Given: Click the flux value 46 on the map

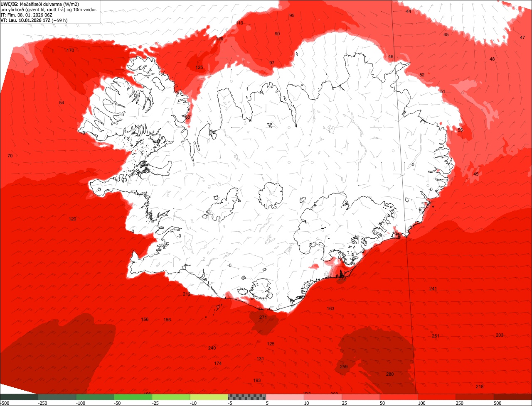Looking at the screenshot, I should pos(391,56).
